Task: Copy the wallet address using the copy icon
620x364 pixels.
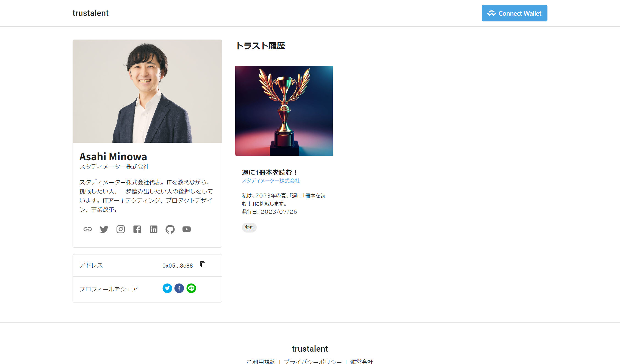Action: pos(203,265)
